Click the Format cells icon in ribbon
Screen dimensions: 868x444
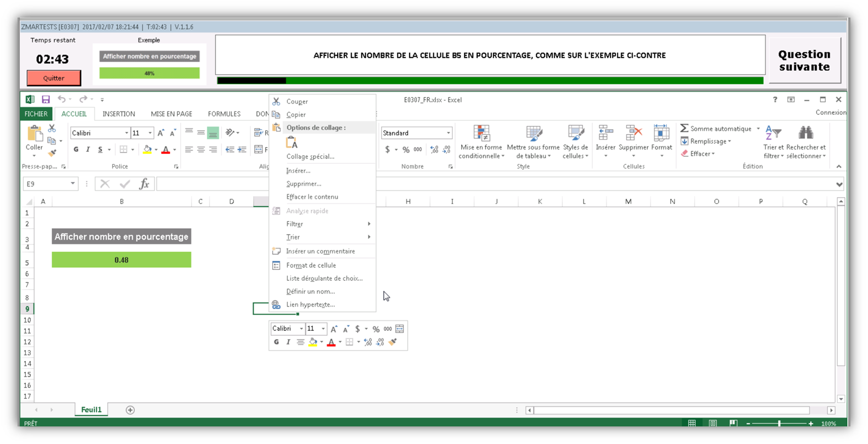662,133
